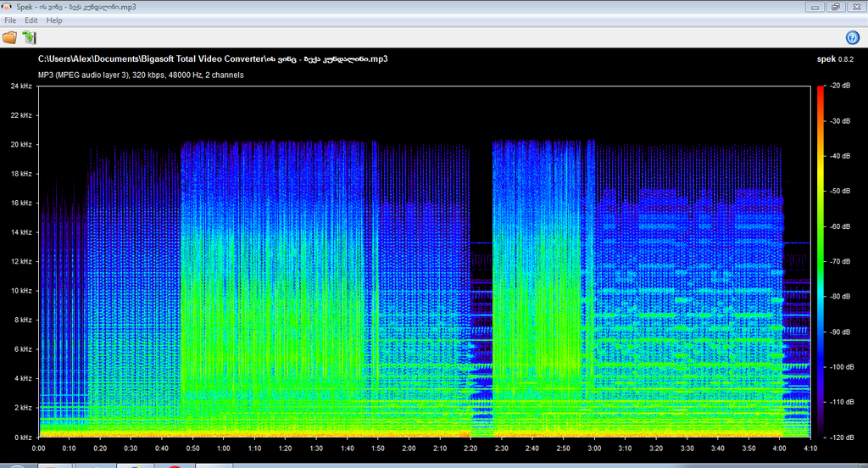Minimize the Spek window
This screenshot has height=468, width=868.
tap(815, 7)
